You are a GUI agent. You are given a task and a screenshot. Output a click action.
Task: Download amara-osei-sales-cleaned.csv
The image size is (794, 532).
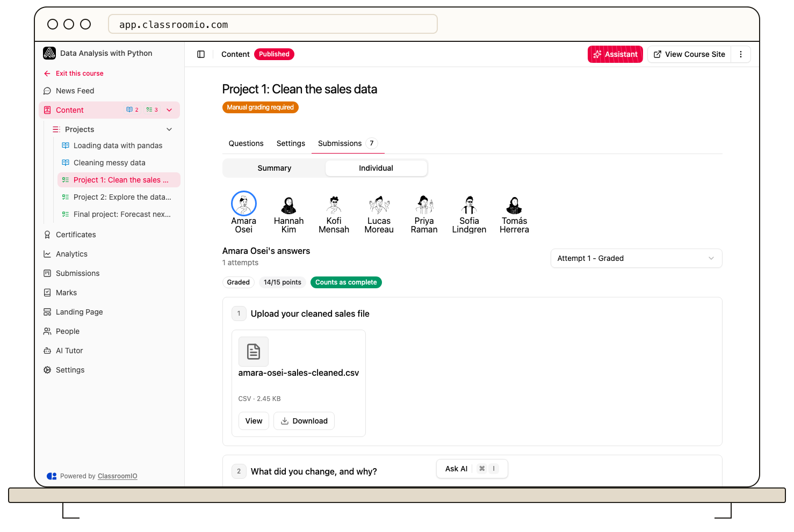(304, 421)
